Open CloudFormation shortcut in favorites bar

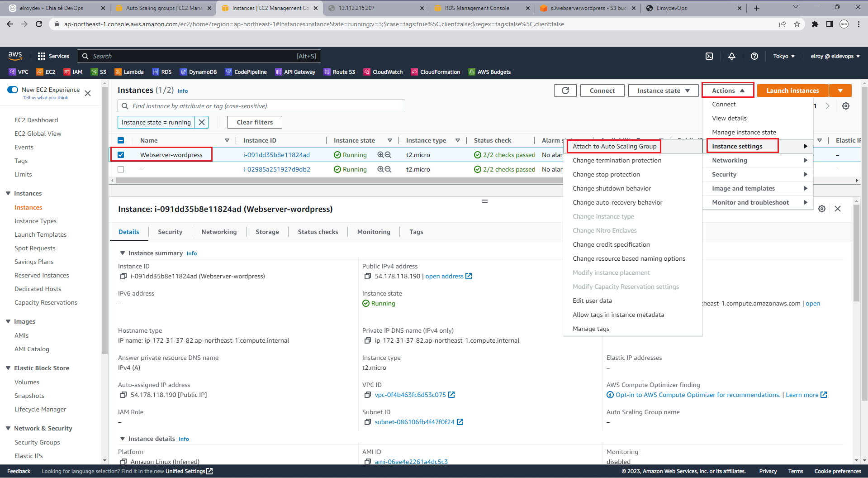click(435, 72)
